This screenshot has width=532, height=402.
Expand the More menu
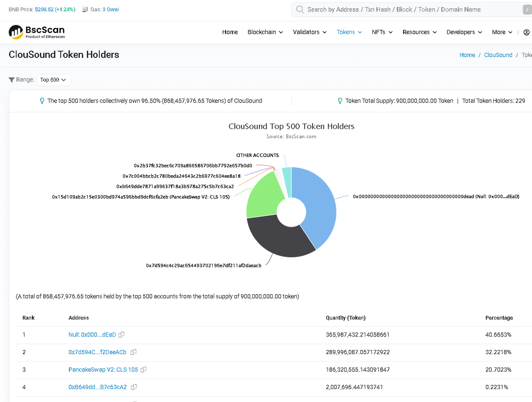(x=502, y=32)
